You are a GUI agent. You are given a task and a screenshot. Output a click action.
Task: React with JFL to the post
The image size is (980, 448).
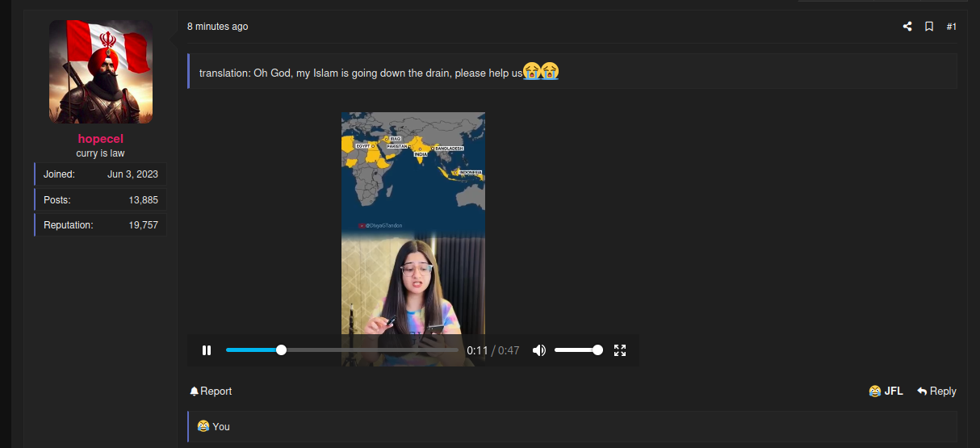click(886, 391)
